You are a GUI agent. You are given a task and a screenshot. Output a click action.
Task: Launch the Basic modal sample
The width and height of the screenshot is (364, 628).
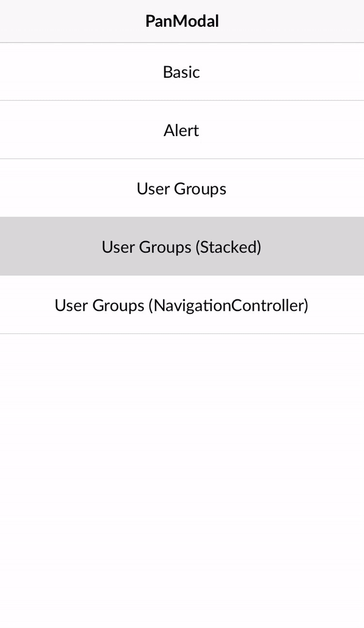click(181, 72)
